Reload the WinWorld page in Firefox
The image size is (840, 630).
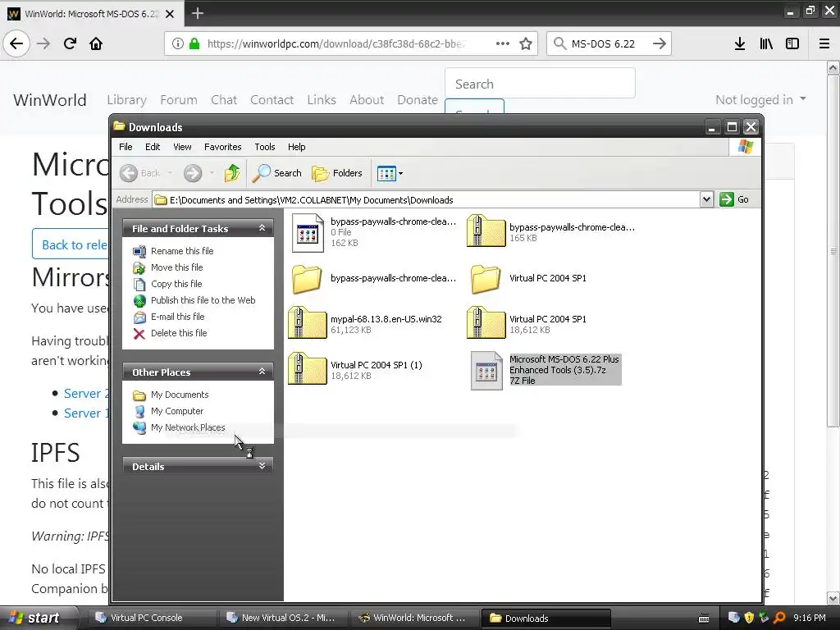[x=70, y=43]
